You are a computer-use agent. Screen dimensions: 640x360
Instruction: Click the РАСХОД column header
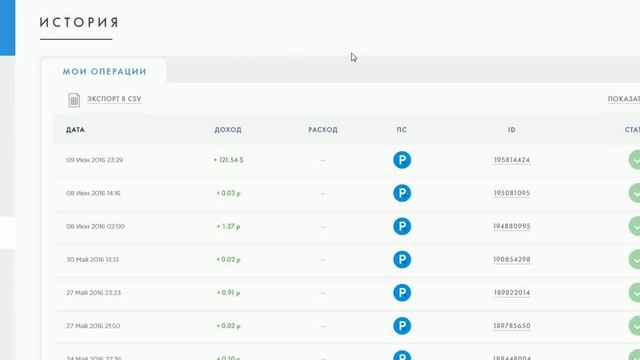point(323,130)
